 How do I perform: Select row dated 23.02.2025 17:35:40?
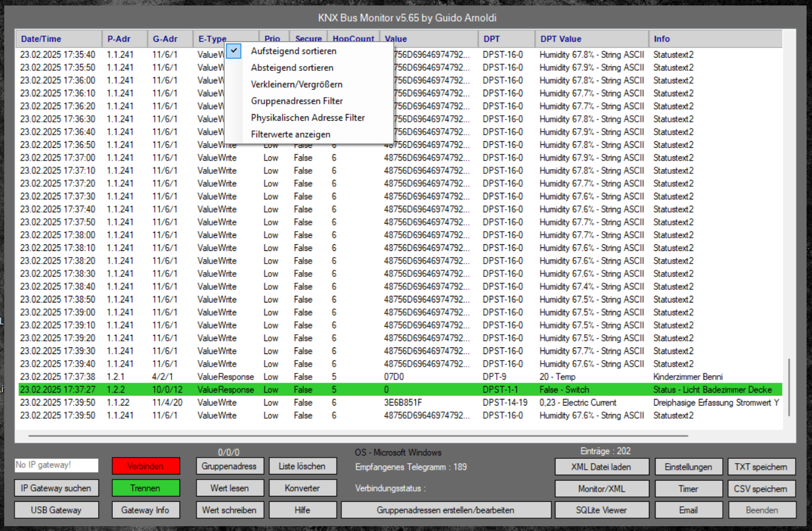tap(400, 55)
